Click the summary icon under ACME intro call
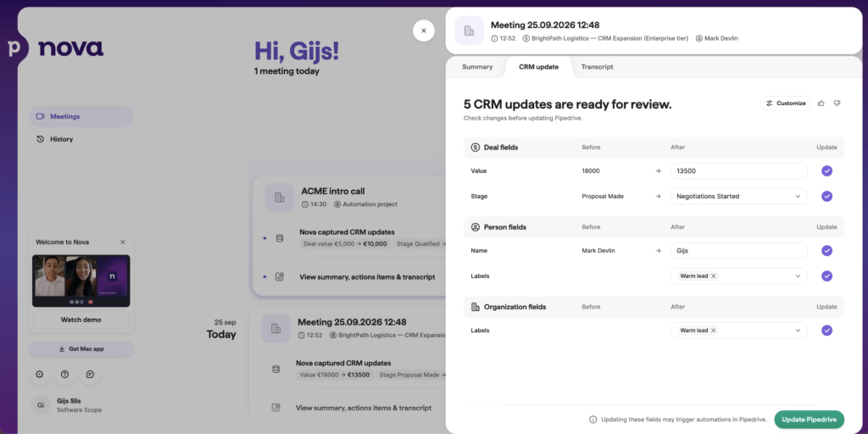 280,276
